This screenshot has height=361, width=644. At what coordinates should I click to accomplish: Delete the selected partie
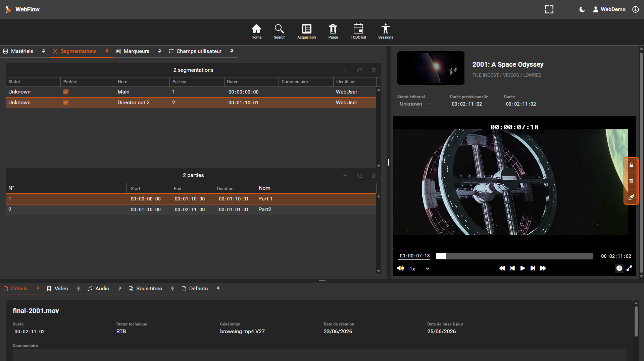(x=374, y=175)
